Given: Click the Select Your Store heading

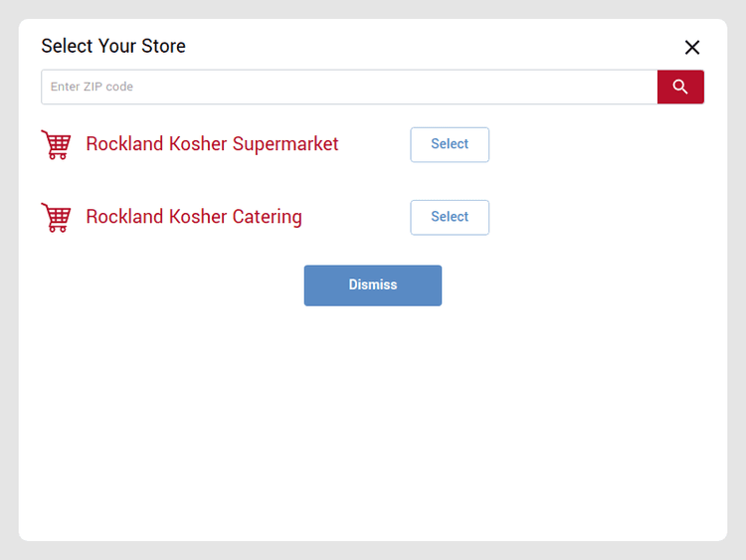Looking at the screenshot, I should pos(113,46).
